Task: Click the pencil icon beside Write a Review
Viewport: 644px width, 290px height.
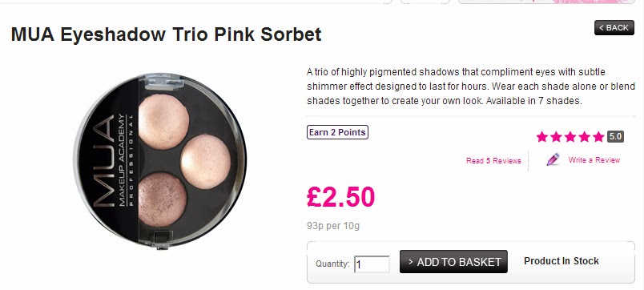Action: point(553,159)
